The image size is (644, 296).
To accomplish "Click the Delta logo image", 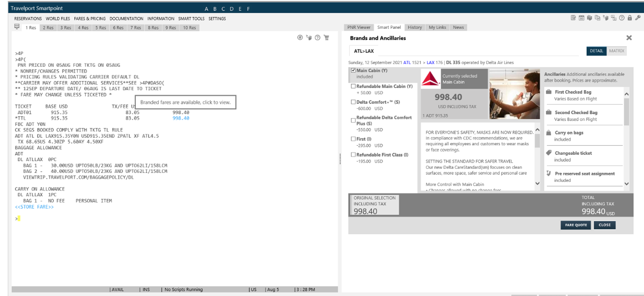I will [430, 78].
